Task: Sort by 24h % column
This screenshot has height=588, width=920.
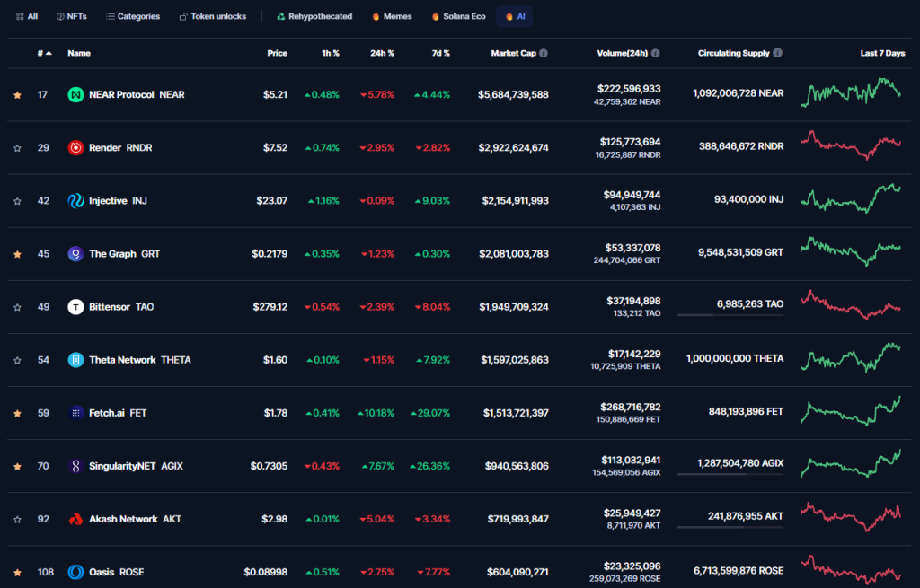Action: [382, 53]
